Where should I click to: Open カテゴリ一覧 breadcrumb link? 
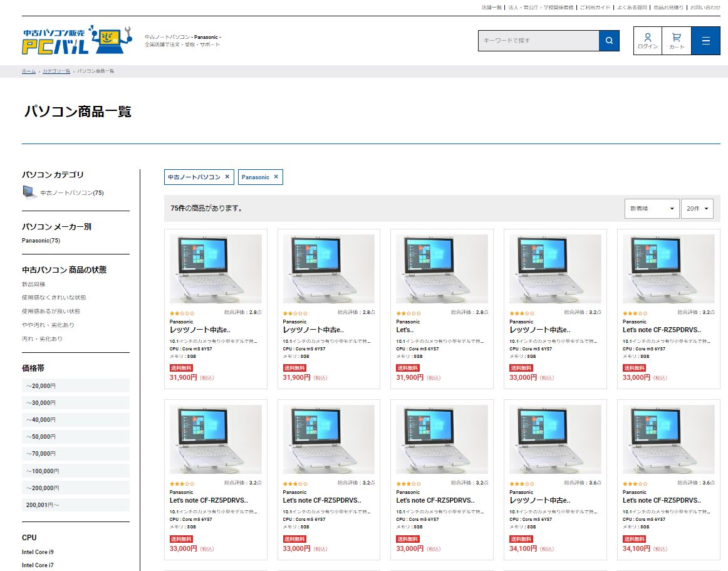point(56,71)
